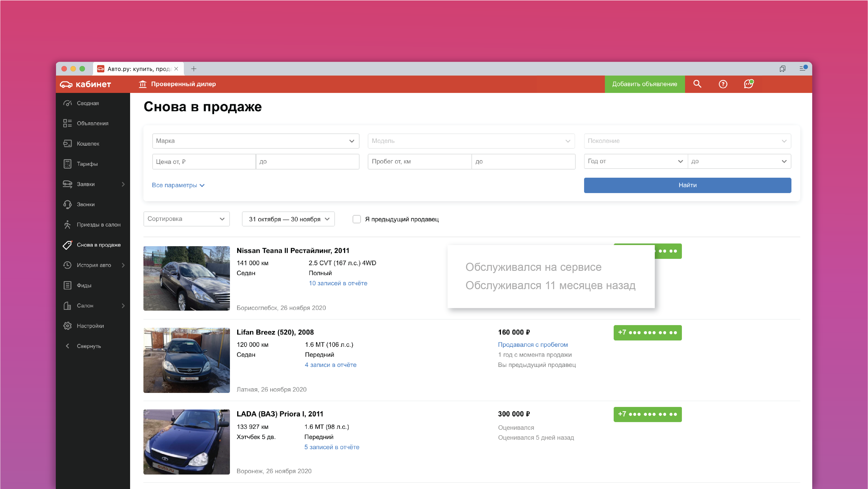Screen dimensions: 868x489
Task: Click the Снова в продаже tag icon
Action: click(x=67, y=245)
